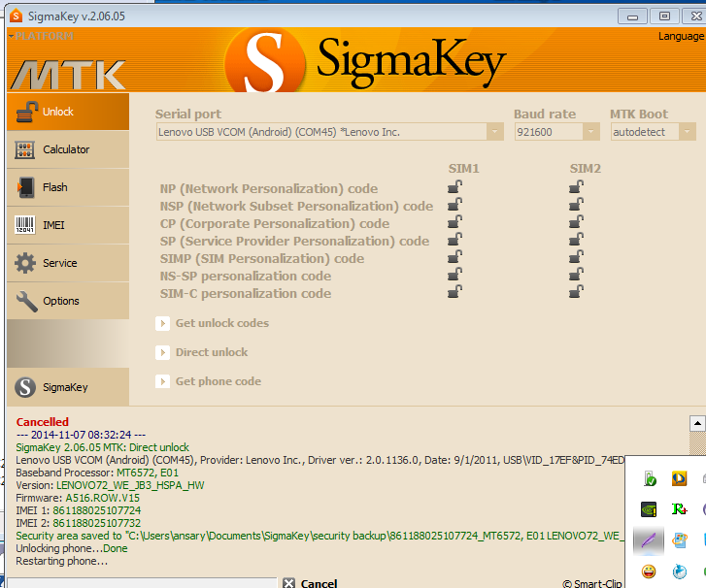The width and height of the screenshot is (706, 588).
Task: Click the Smart-Clip copyright link
Action: pos(592,583)
